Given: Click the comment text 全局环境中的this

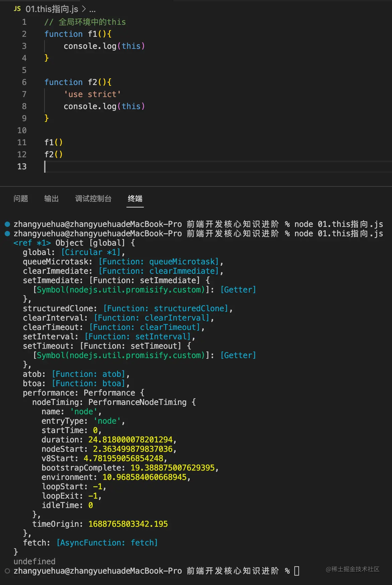Looking at the screenshot, I should pyautogui.click(x=92, y=22).
